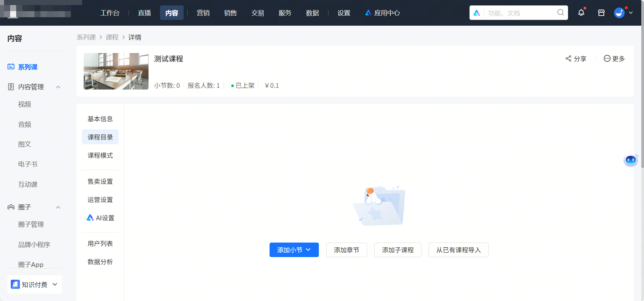Select the 运营设置 tab

point(100,200)
